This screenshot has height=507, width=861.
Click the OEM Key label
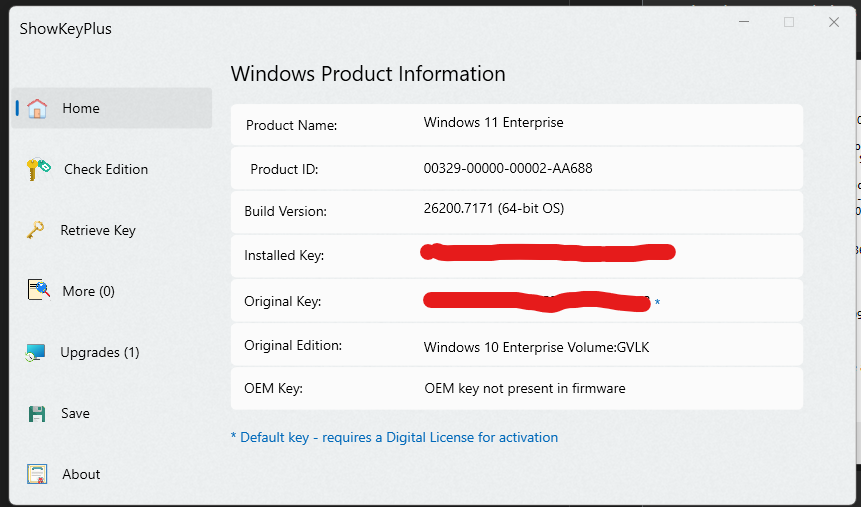tap(273, 388)
